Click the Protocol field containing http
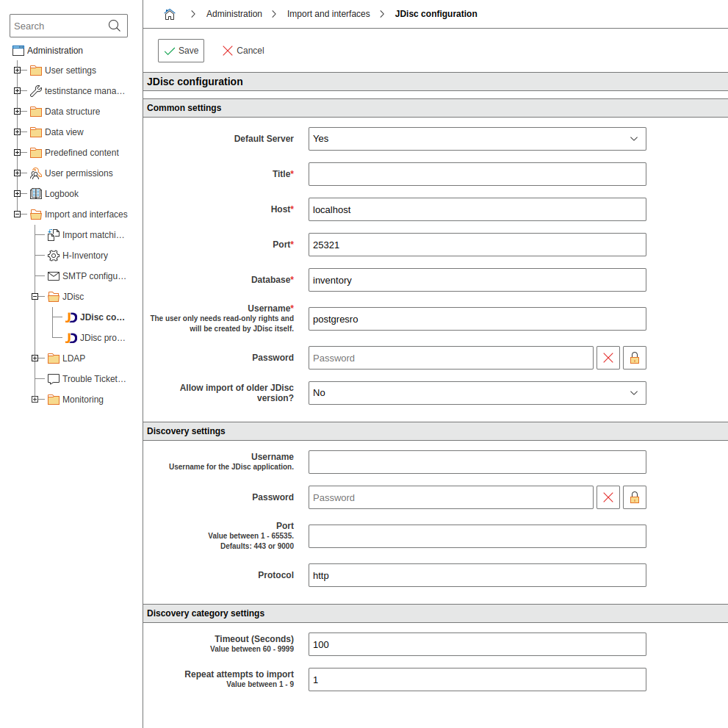 [x=477, y=575]
